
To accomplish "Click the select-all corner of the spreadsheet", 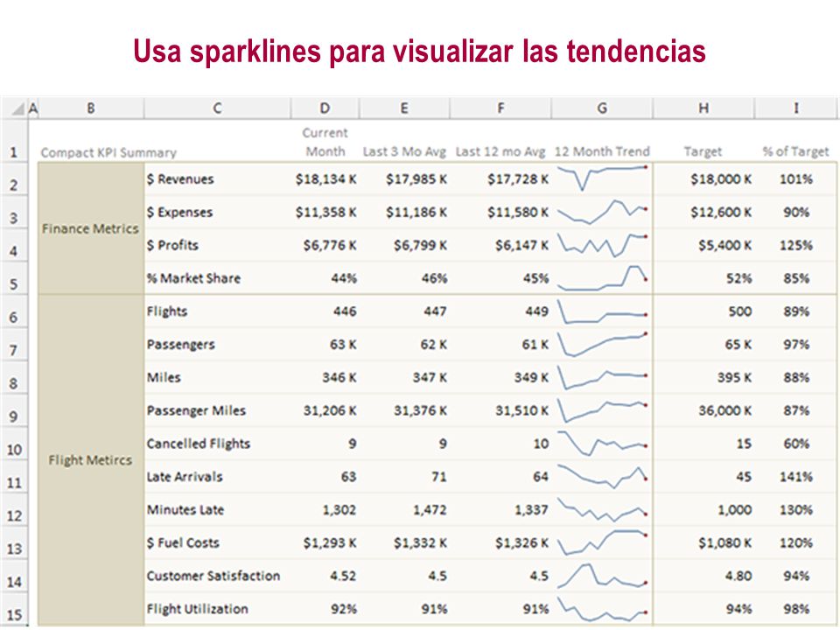I will tap(15, 108).
